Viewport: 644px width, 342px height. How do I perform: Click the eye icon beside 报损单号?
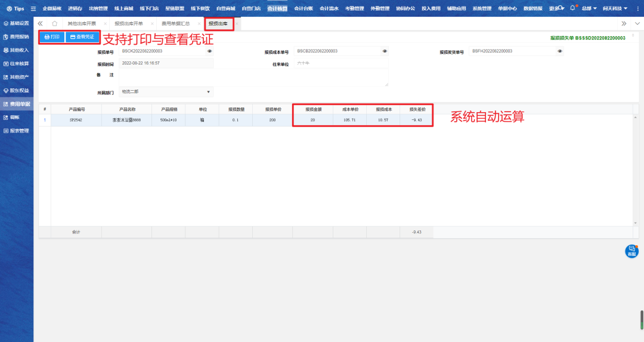click(209, 51)
